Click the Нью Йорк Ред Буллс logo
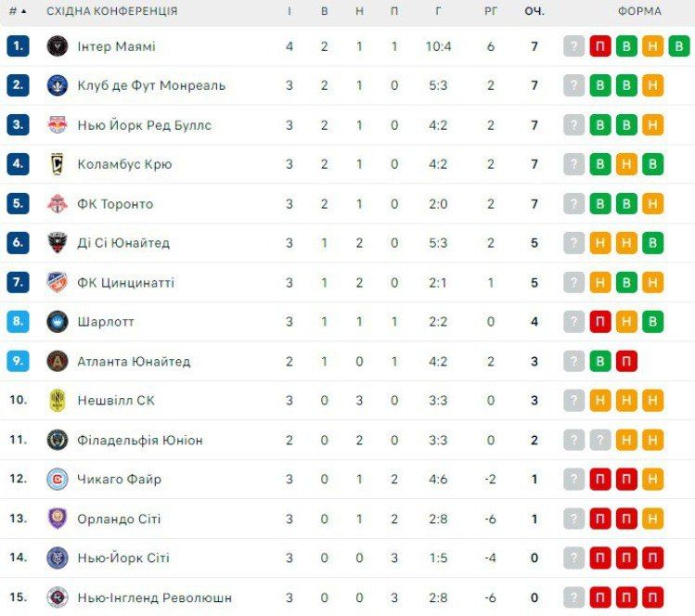This screenshot has height=616, width=695. click(x=58, y=125)
